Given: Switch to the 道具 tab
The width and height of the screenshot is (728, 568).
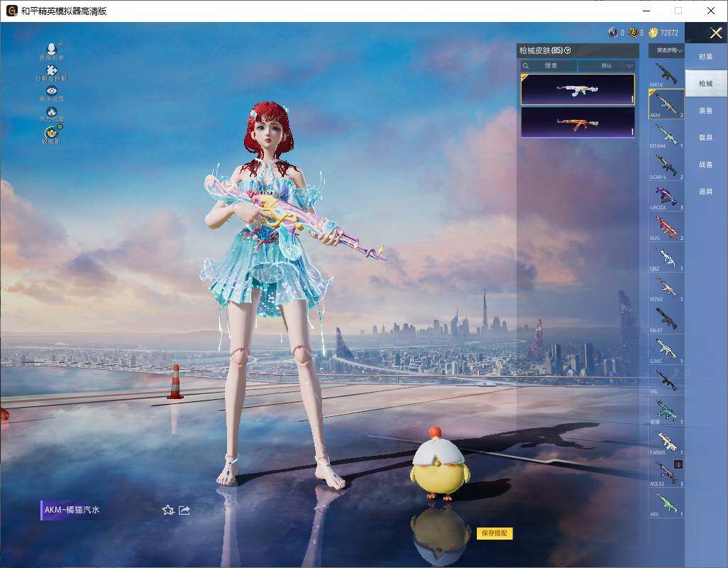Looking at the screenshot, I should click(x=706, y=192).
